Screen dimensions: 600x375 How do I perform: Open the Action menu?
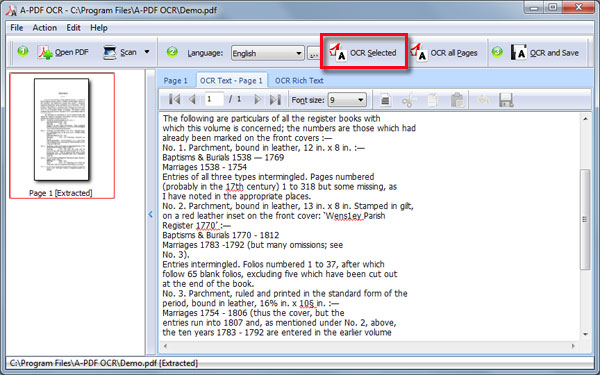(44, 28)
